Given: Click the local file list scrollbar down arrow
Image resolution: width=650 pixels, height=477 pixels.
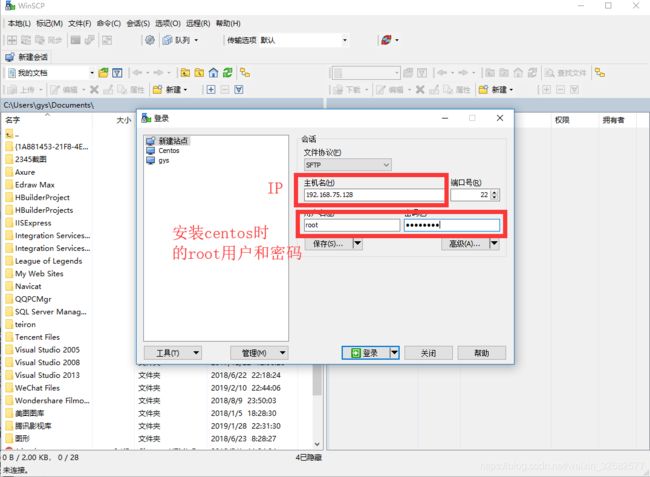Looking at the screenshot, I should tap(317, 444).
